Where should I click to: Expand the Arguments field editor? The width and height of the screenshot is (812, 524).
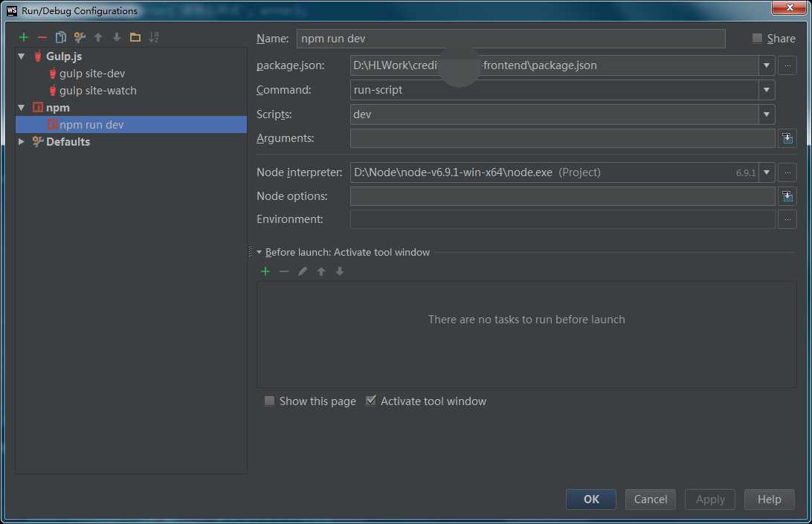[787, 138]
